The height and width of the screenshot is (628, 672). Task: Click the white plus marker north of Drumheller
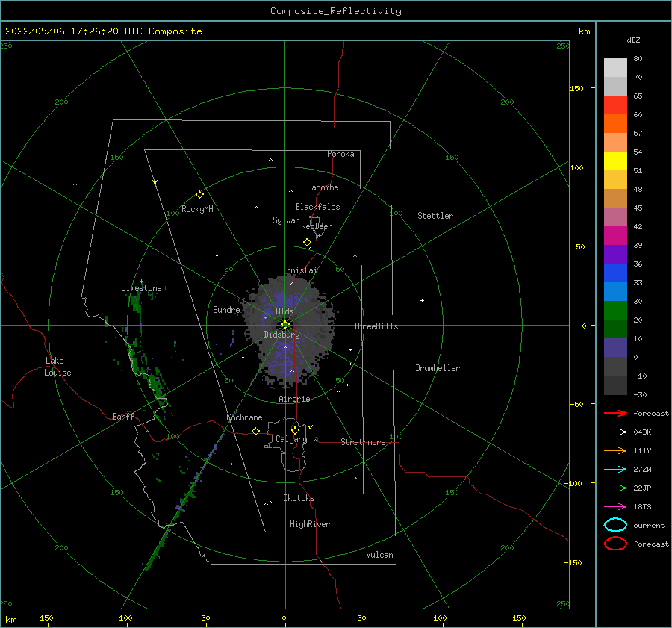[422, 300]
